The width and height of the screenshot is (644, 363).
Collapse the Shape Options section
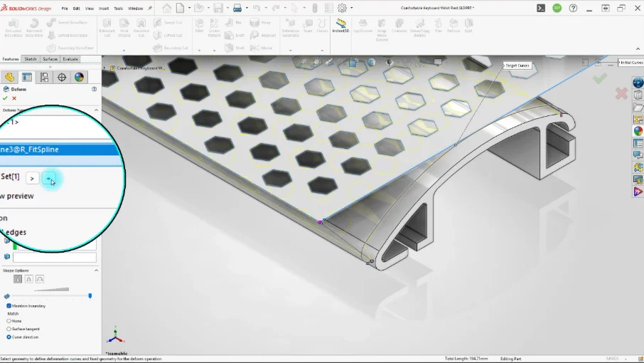(96, 270)
